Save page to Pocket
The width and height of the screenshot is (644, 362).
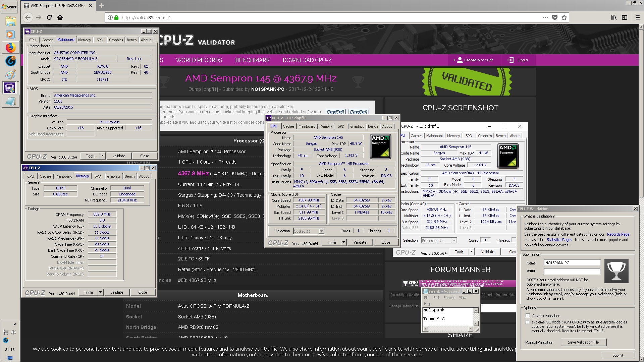(555, 17)
